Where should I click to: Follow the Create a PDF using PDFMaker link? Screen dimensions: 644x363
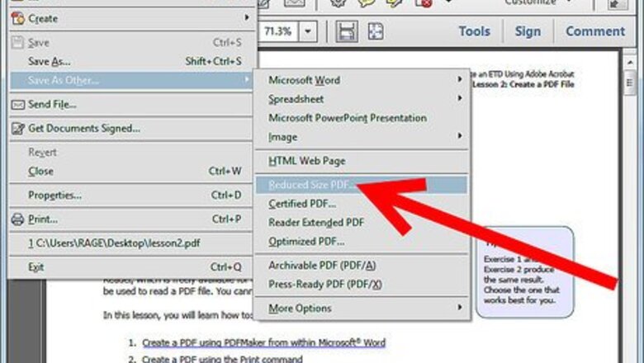(x=263, y=342)
